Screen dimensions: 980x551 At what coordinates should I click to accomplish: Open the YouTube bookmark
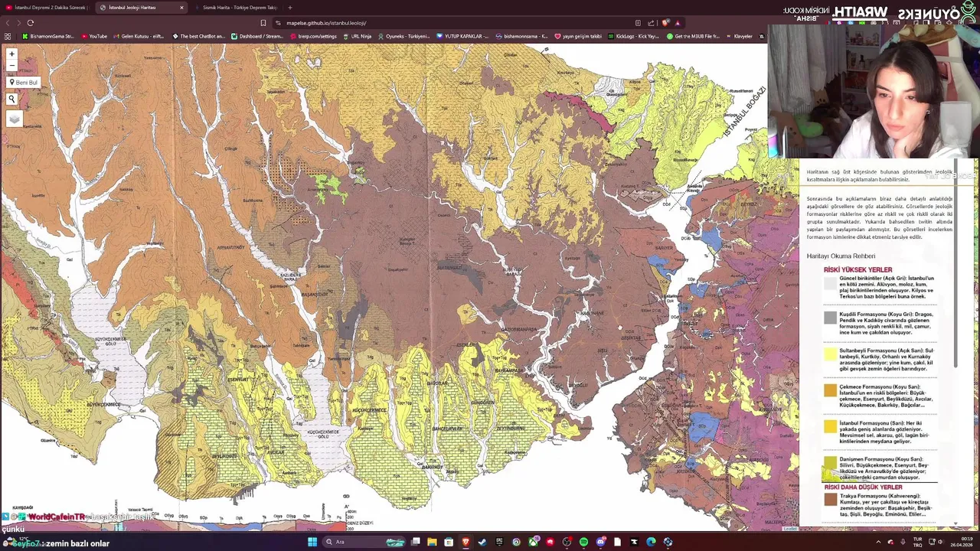[93, 36]
